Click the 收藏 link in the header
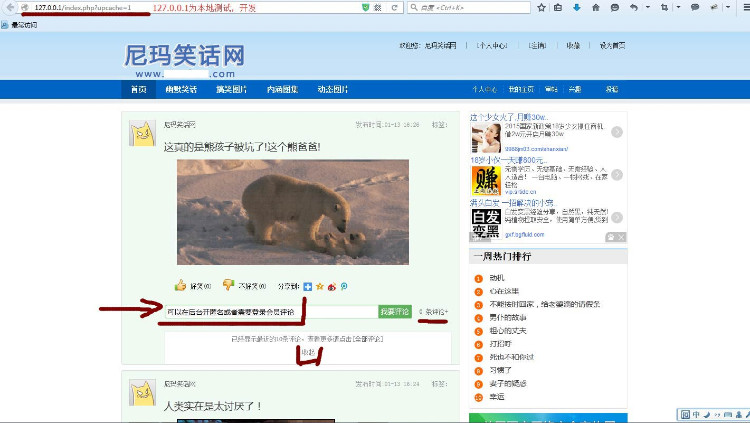This screenshot has height=423, width=750. tap(573, 46)
